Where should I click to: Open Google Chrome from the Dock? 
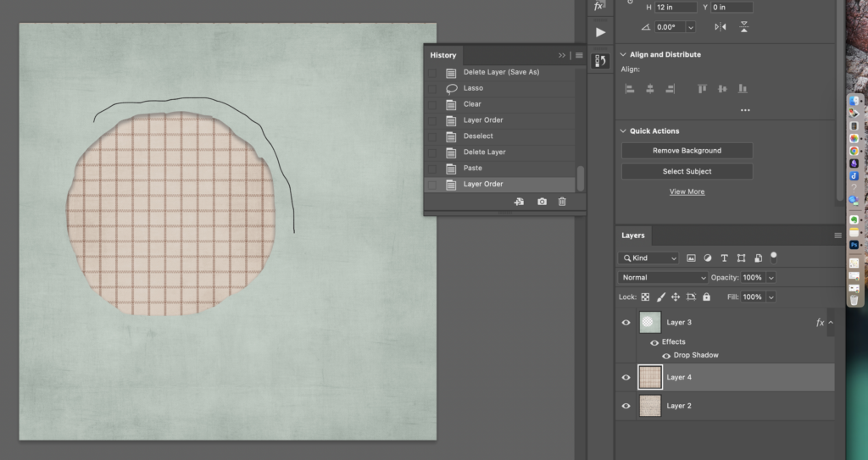click(854, 151)
